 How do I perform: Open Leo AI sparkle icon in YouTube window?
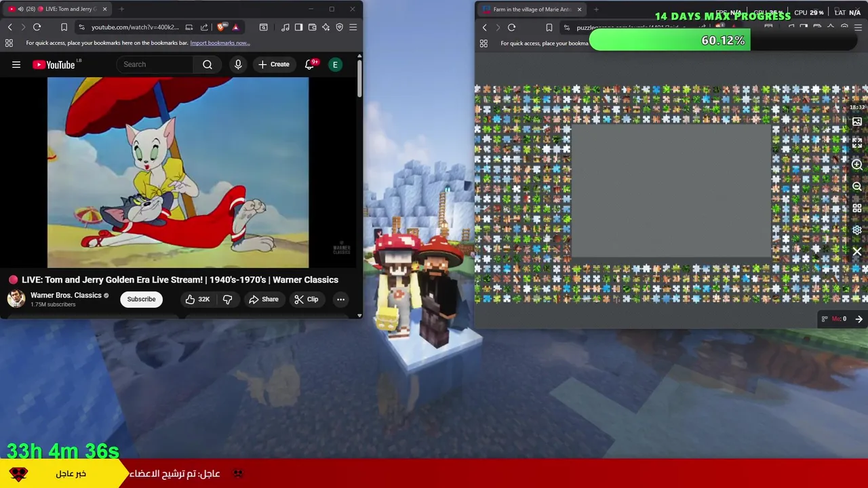coord(326,27)
